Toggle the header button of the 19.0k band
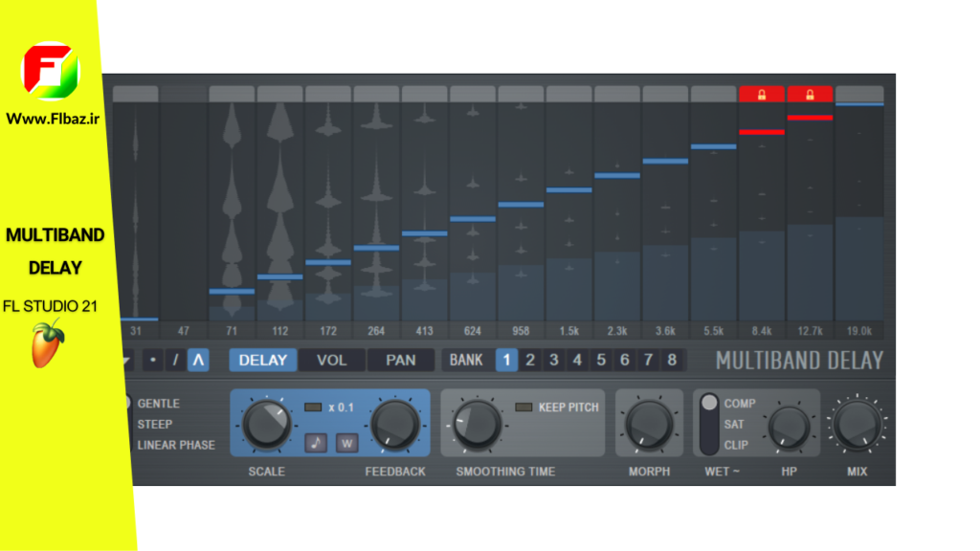 tap(859, 94)
